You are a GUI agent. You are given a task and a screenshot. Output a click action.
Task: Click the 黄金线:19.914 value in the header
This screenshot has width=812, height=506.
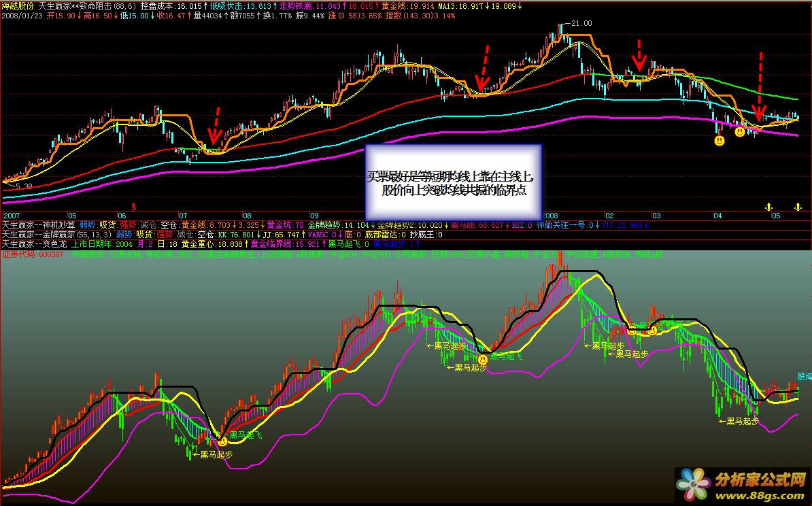click(408, 6)
